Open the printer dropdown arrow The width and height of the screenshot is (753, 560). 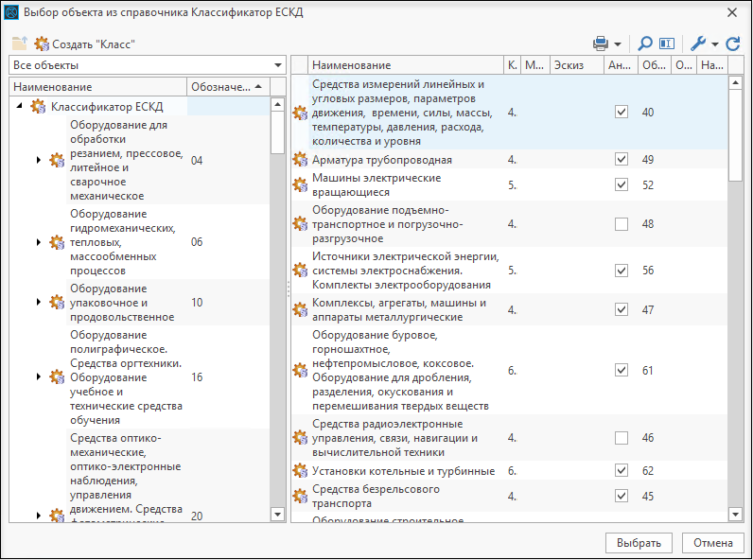click(x=618, y=44)
